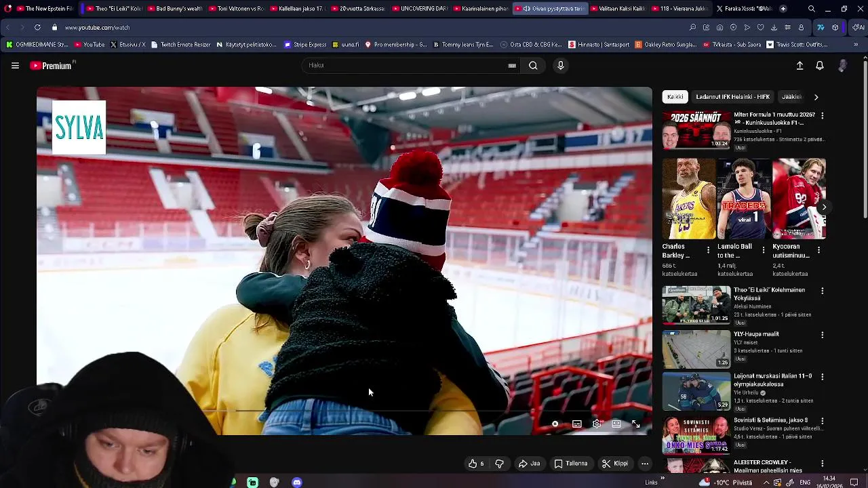This screenshot has width=868, height=488.
Task: Toggle autoplay switch in the player
Action: [555, 424]
